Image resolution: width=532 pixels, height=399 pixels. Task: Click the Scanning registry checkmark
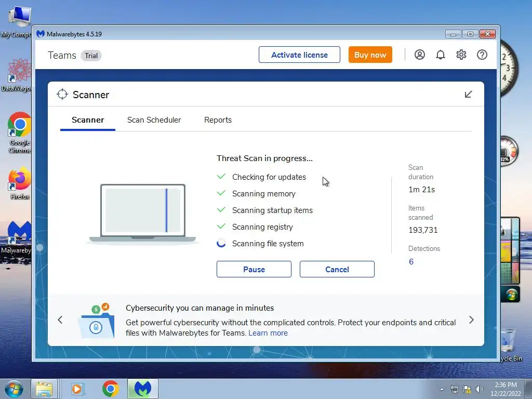221,227
